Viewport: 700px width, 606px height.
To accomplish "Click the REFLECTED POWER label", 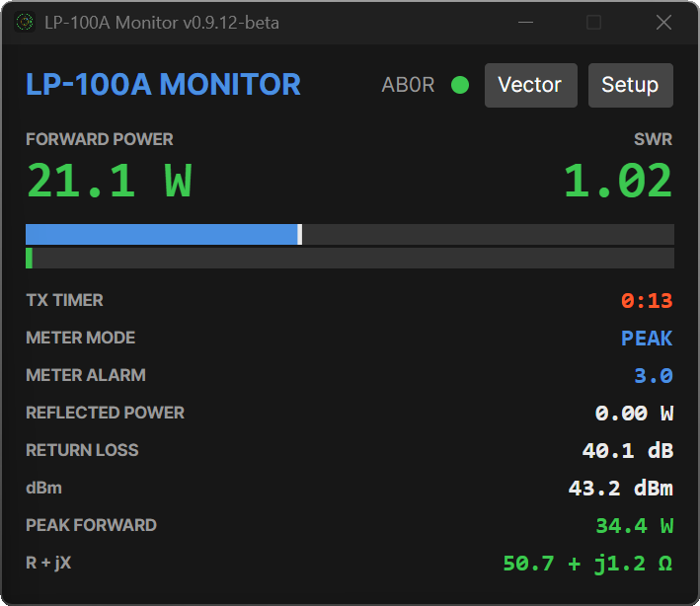I will point(106,413).
